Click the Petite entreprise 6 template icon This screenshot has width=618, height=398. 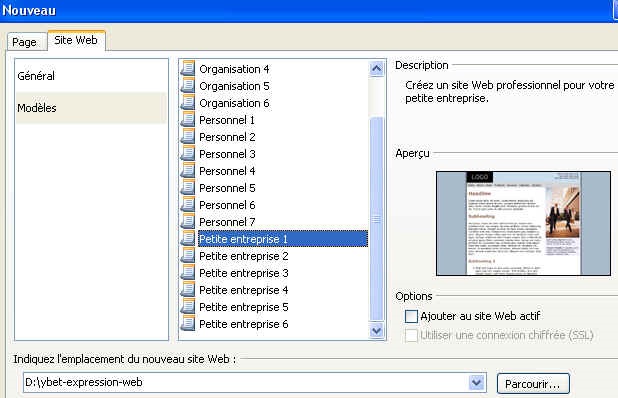188,324
